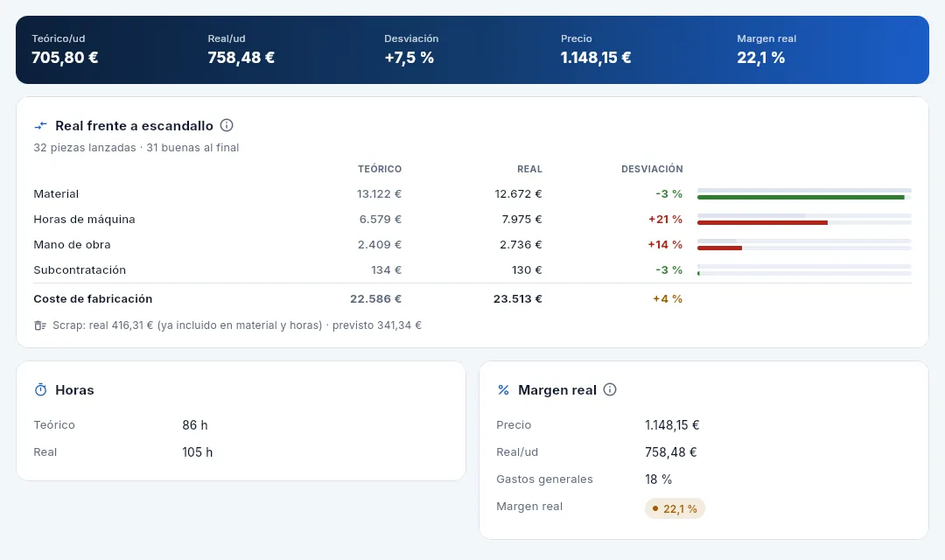945x560 pixels.
Task: Click the +21 % deviation value
Action: 665,220
